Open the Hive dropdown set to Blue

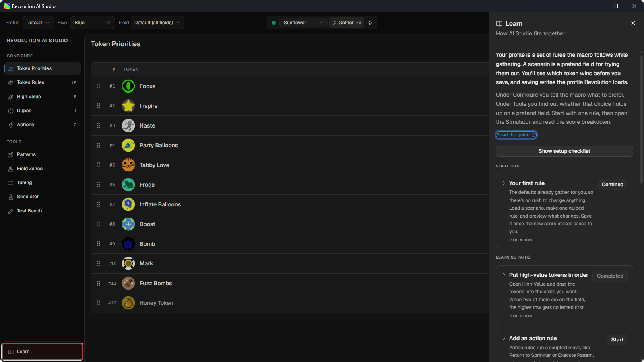tap(92, 23)
